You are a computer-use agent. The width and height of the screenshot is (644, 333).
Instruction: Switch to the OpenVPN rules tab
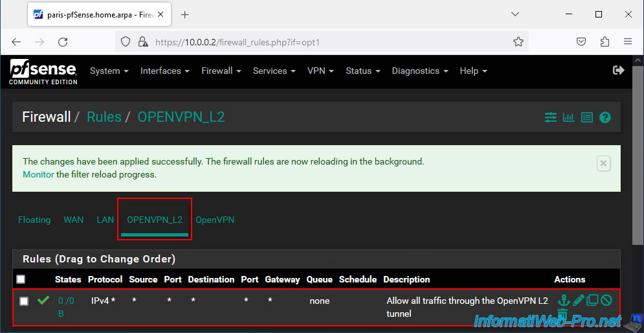pyautogui.click(x=215, y=220)
